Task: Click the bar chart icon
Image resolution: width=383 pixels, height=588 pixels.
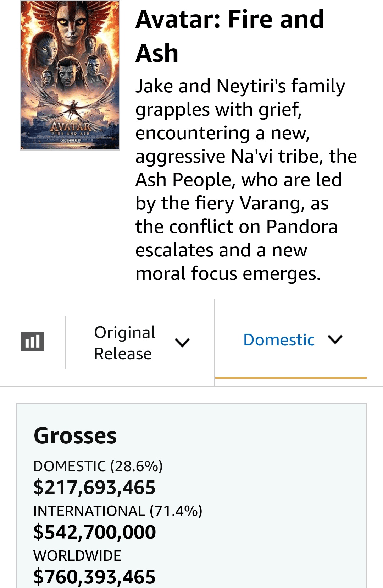Action: pos(32,341)
